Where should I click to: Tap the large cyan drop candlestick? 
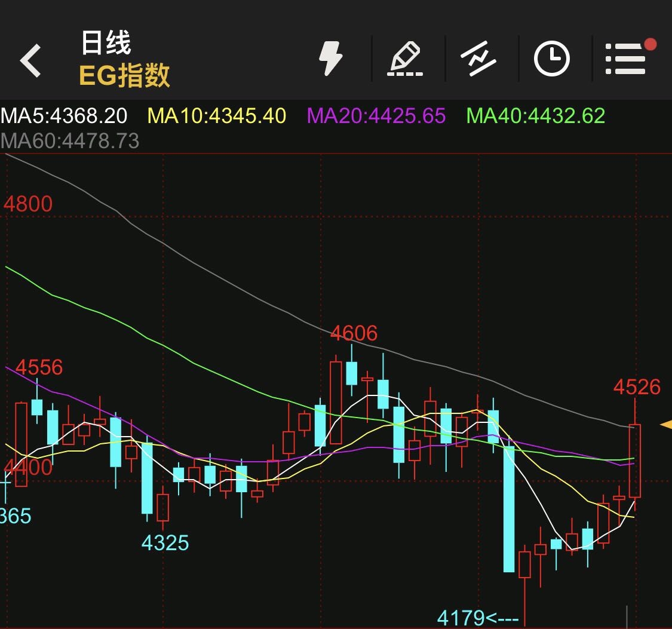tap(509, 509)
